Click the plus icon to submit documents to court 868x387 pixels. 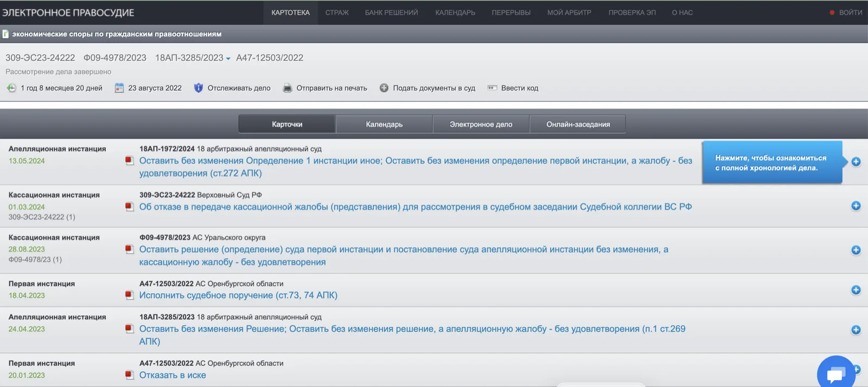tap(384, 88)
